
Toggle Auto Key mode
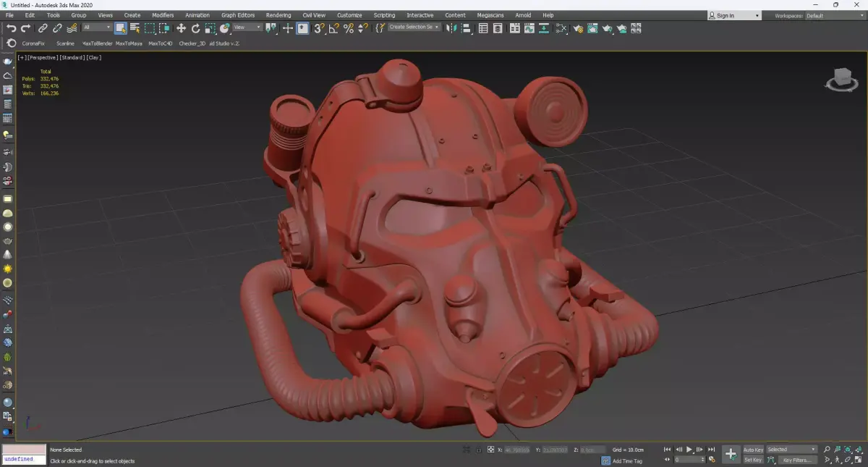pyautogui.click(x=753, y=450)
